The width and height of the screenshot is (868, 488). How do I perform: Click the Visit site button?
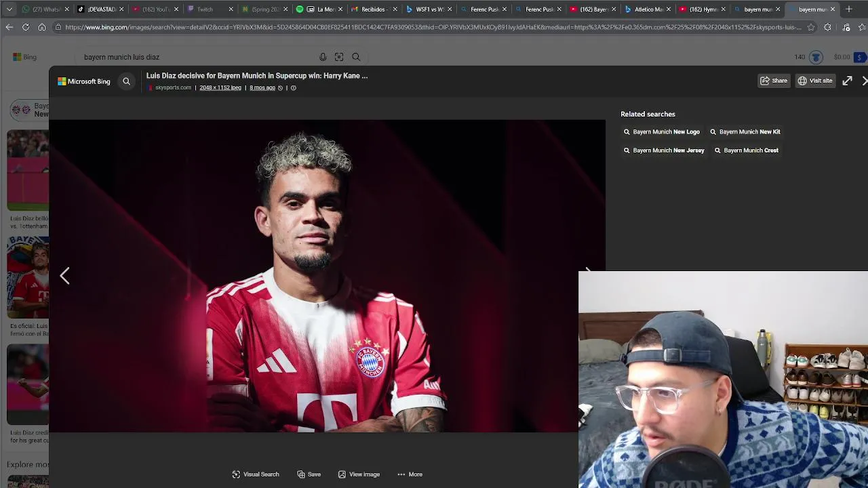[815, 81]
